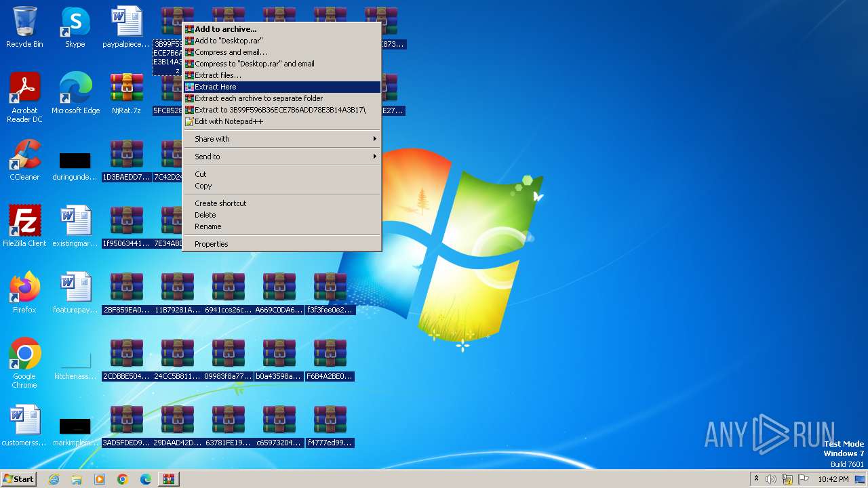The width and height of the screenshot is (868, 488).
Task: Select the F6B4A2BE0 archive icon
Action: click(330, 360)
